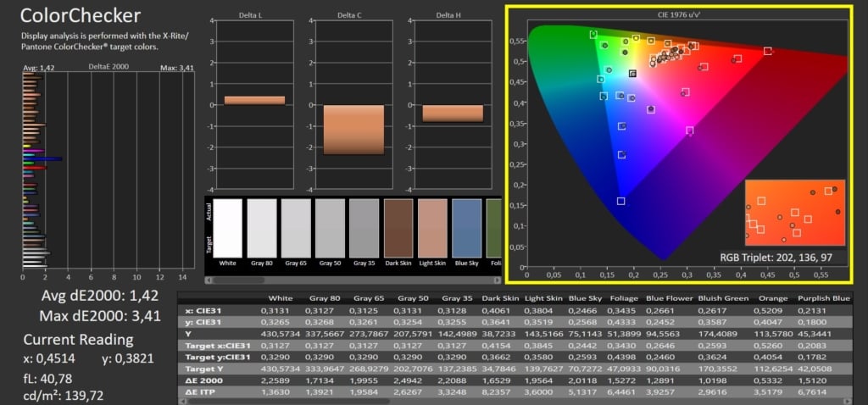Click the blue bar in DeltaE 2000 chart

click(x=42, y=159)
